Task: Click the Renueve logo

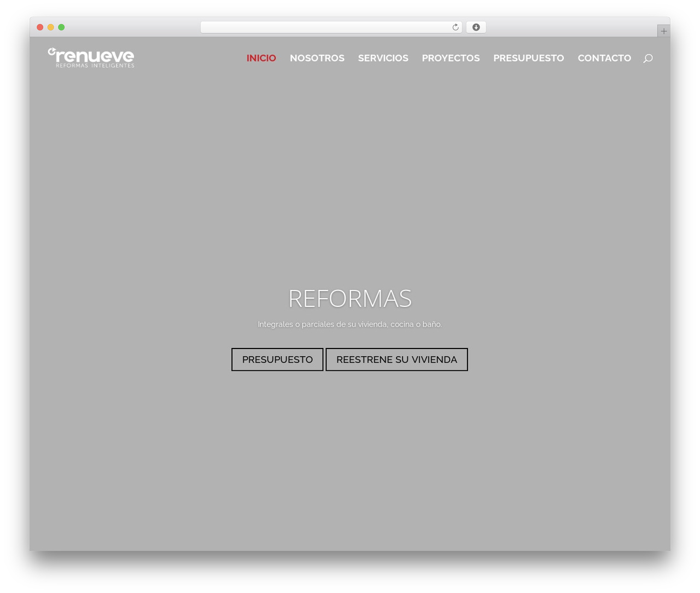Action: coord(91,58)
